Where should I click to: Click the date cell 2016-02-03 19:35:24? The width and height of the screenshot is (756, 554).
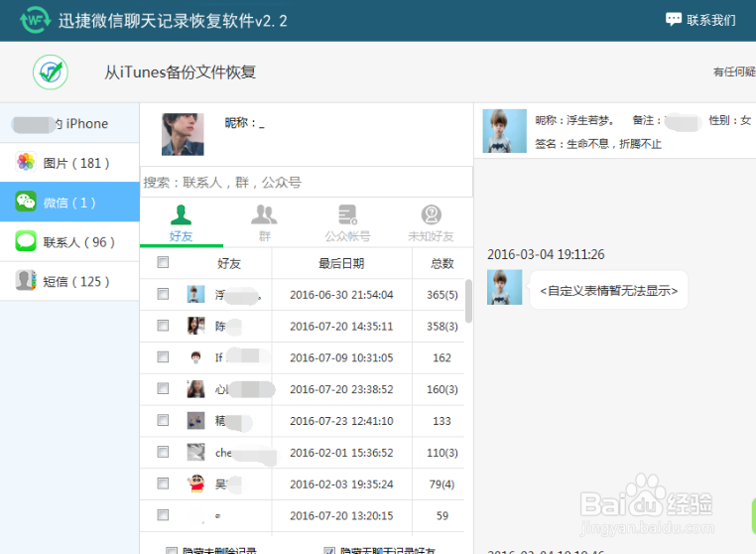pyautogui.click(x=341, y=485)
